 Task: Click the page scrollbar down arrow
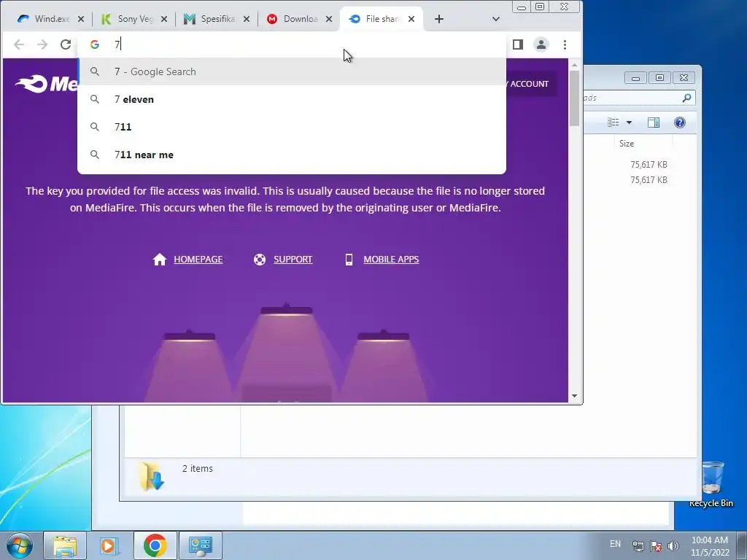click(x=575, y=396)
